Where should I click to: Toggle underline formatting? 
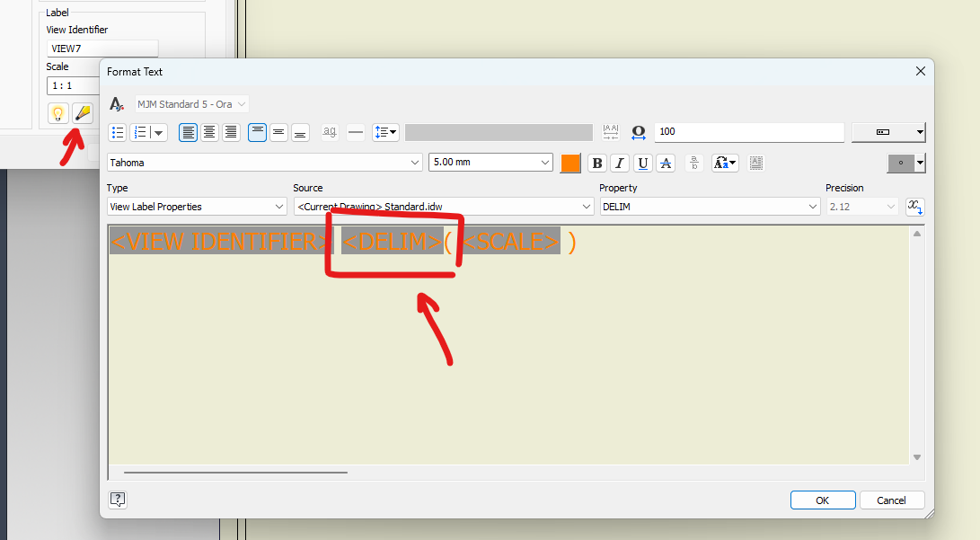click(642, 163)
